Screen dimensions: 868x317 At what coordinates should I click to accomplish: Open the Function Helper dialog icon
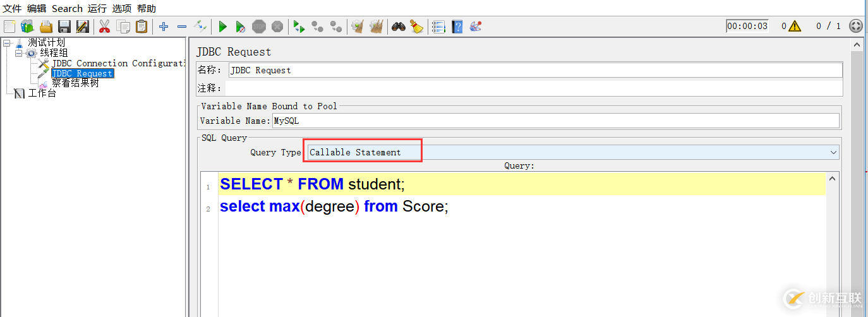click(x=438, y=27)
